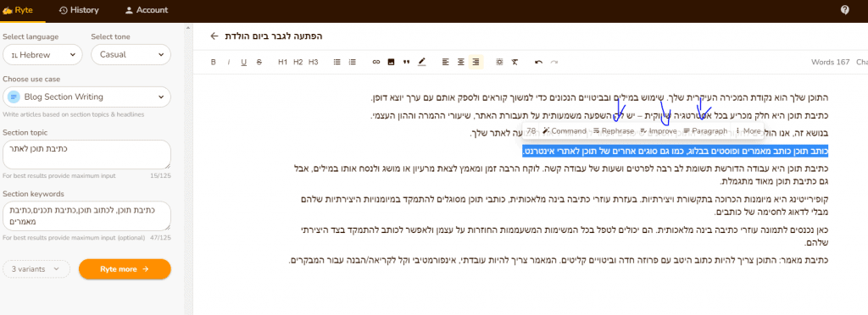The height and width of the screenshot is (315, 868).
Task: Click Paragraph in the selection popup
Action: click(x=706, y=131)
